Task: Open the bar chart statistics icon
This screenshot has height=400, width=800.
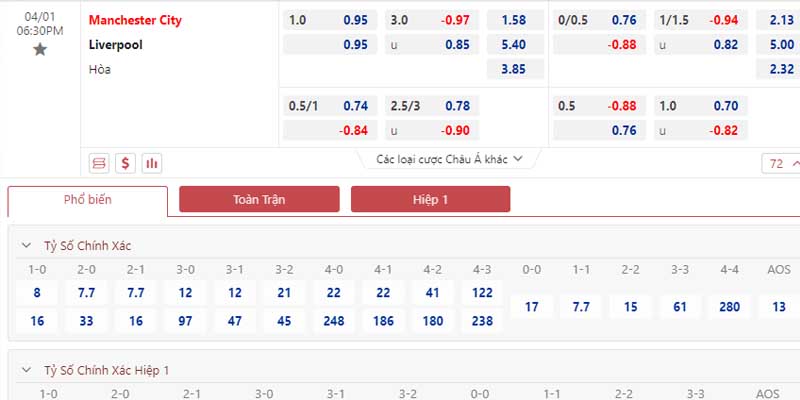Action: coord(151,163)
